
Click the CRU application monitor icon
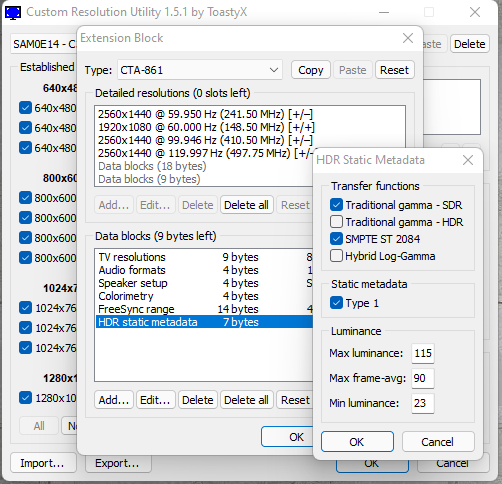pyautogui.click(x=13, y=13)
